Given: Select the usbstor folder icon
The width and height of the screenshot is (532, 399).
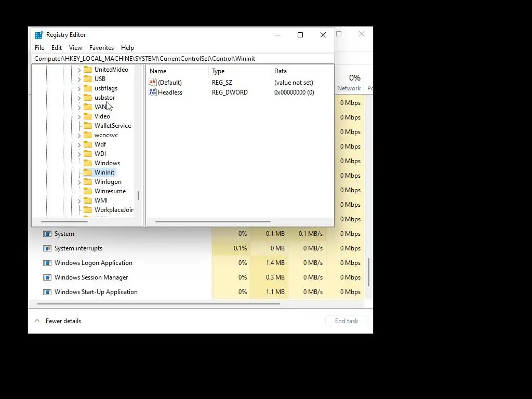Looking at the screenshot, I should [88, 98].
